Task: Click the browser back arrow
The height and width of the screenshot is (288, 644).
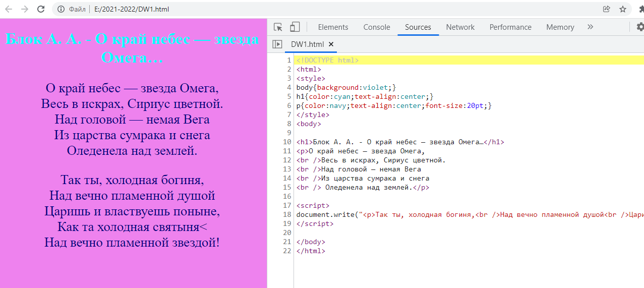Action: [x=9, y=9]
